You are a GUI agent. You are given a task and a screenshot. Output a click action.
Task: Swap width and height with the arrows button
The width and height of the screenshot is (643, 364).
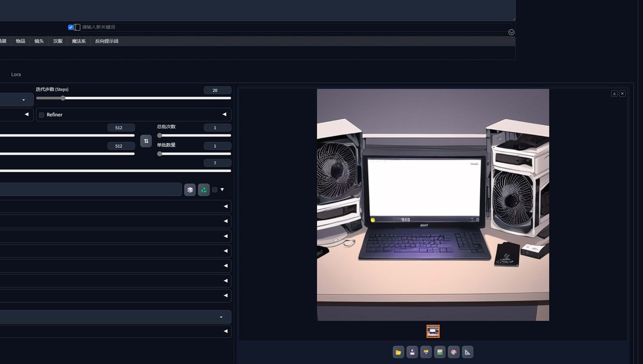(146, 141)
